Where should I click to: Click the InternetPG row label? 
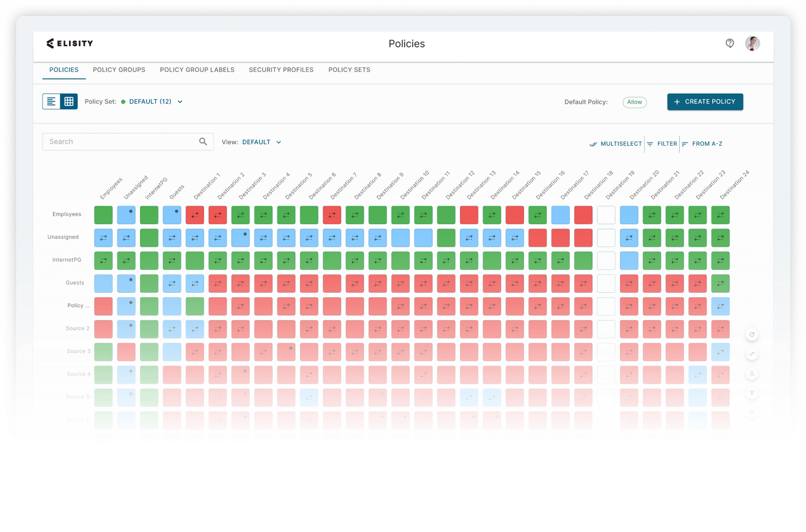(x=66, y=260)
